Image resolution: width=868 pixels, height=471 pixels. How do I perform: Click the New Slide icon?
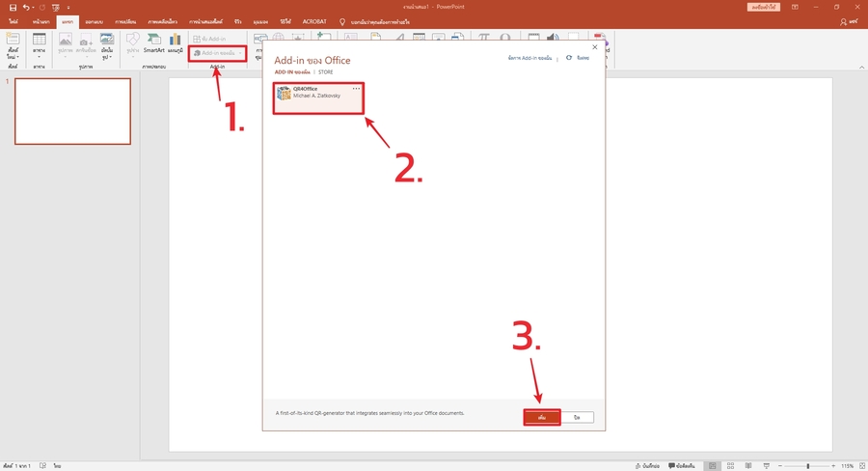pos(13,40)
